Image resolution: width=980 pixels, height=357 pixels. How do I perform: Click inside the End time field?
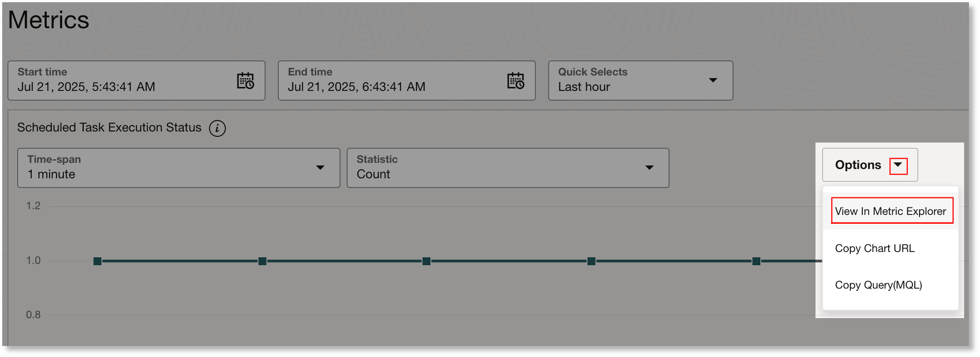tap(379, 86)
